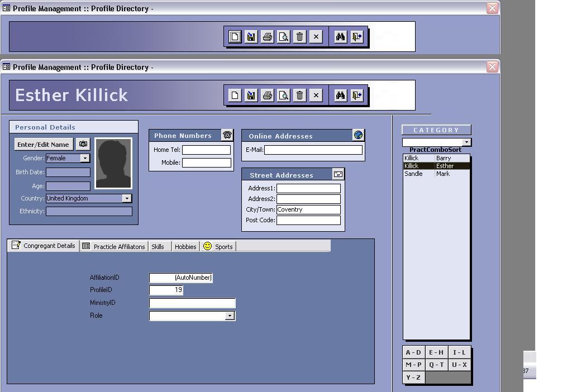Switch to Sports tab
Viewport: 572px width, 392px height.
point(218,246)
